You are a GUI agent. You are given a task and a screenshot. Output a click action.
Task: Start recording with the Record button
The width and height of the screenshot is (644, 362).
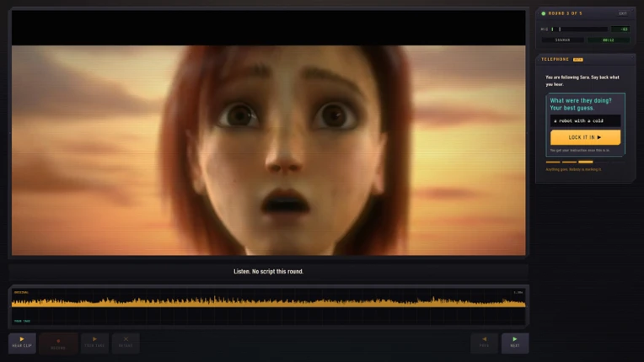[58, 343]
